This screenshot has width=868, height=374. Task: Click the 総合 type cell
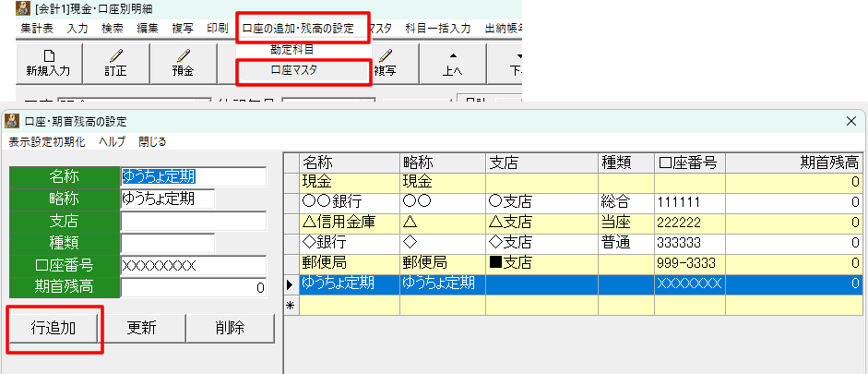point(626,202)
